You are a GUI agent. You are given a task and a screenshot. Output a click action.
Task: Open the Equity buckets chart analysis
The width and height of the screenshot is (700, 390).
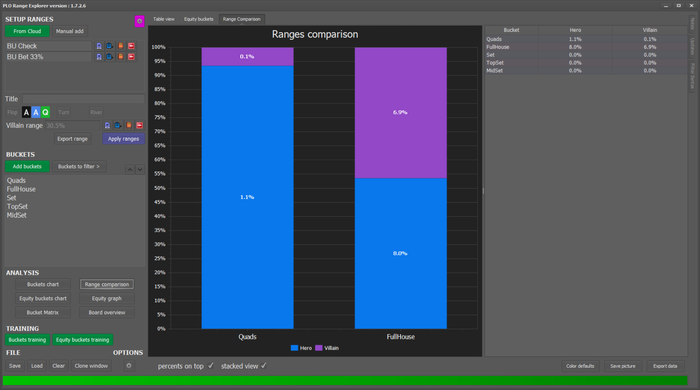pyautogui.click(x=43, y=299)
